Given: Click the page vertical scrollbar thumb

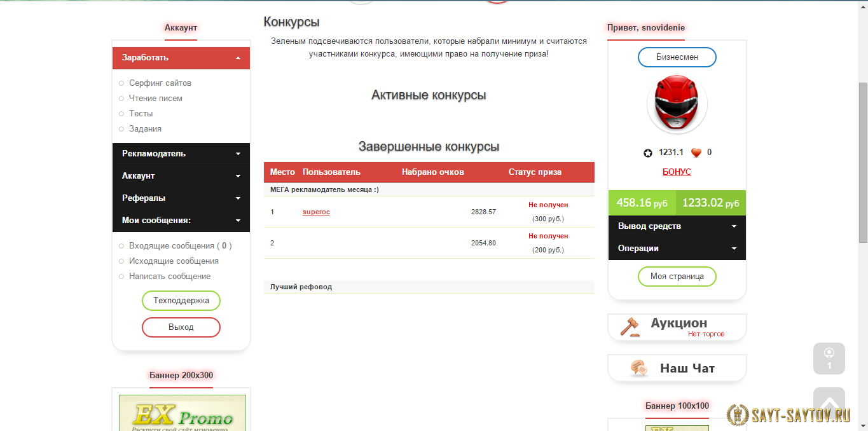Looking at the screenshot, I should (x=863, y=162).
